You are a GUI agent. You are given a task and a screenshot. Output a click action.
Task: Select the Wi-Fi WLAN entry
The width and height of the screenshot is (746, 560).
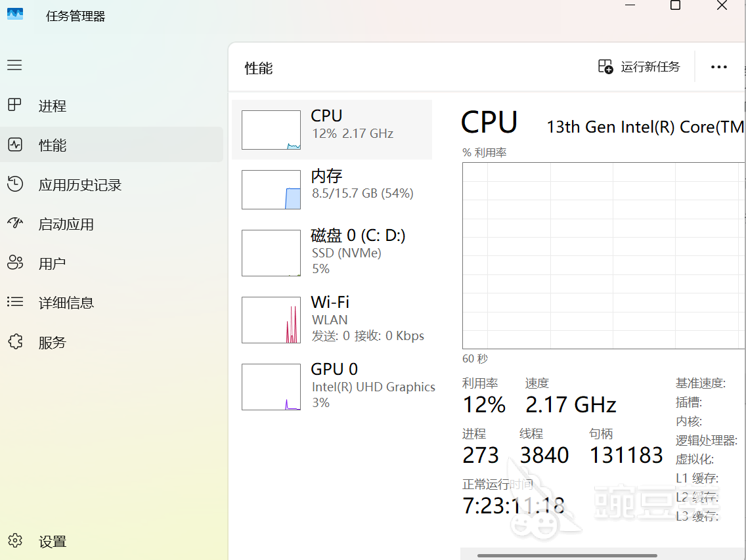tap(332, 319)
